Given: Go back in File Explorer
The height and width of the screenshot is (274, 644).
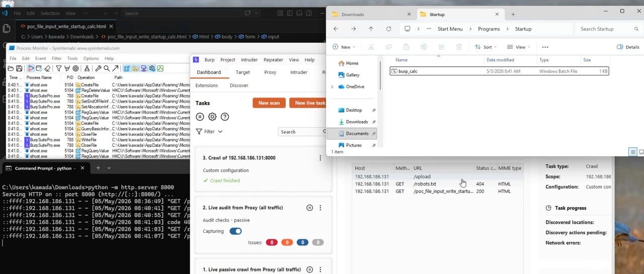Looking at the screenshot, I should (336, 29).
